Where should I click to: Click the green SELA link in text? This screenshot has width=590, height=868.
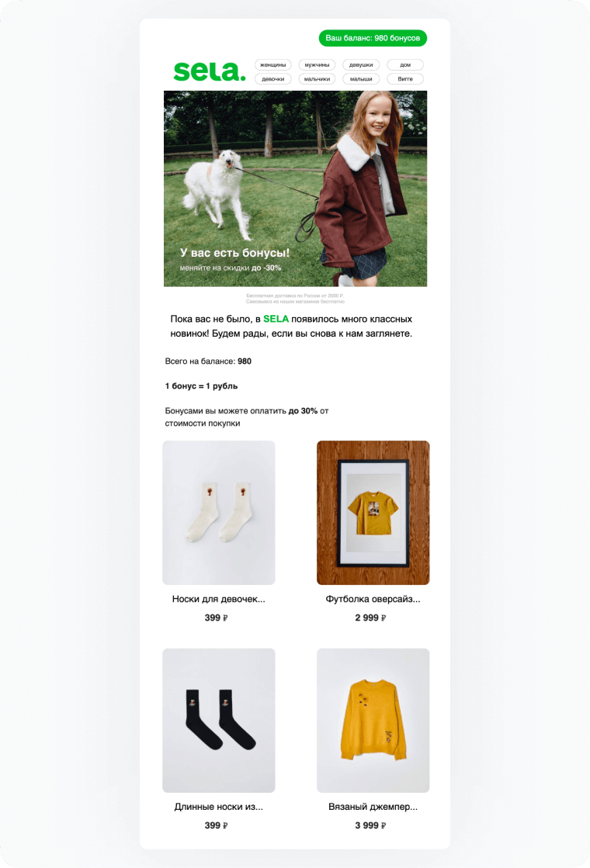[276, 319]
